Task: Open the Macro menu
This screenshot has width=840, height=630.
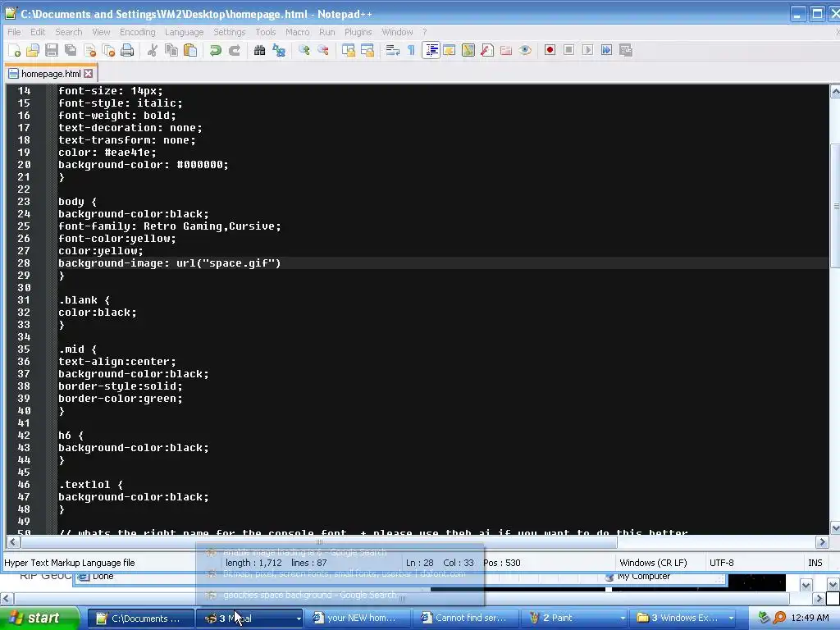Action: 297,32
